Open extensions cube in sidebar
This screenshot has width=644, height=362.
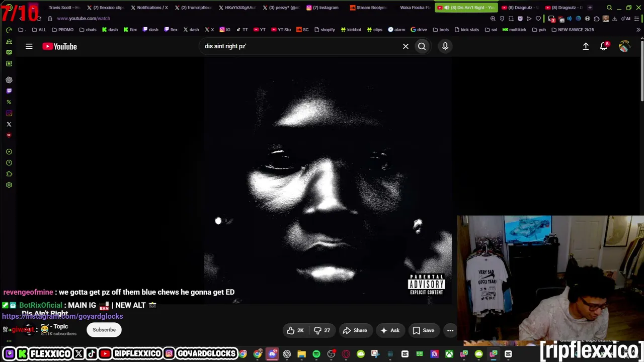point(9,174)
